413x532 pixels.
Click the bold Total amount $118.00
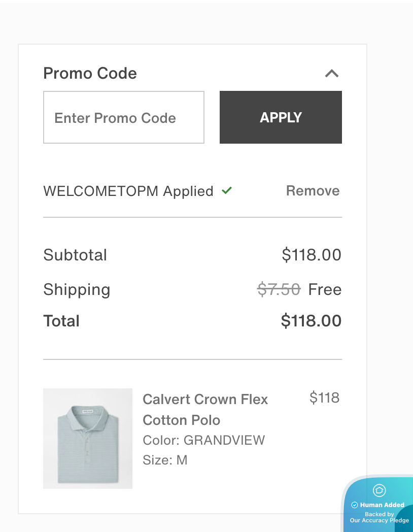pyautogui.click(x=311, y=321)
